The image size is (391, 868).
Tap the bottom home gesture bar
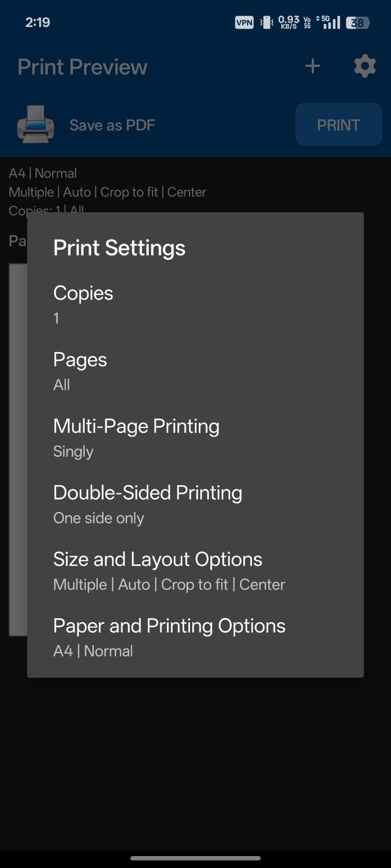point(195,858)
